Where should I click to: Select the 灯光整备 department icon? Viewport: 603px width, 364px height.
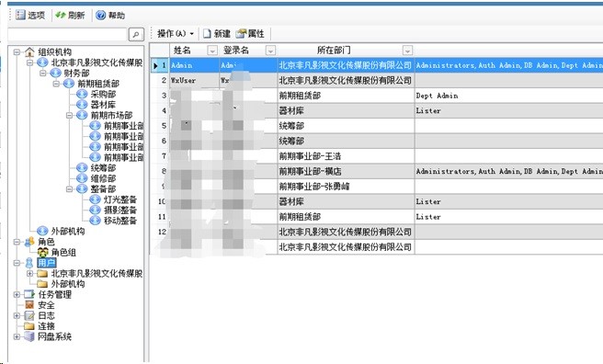click(x=95, y=199)
